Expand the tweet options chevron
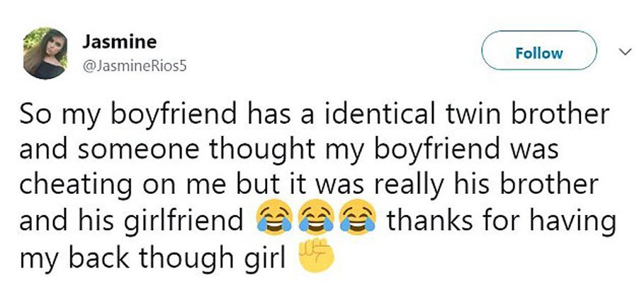644x283 pixels. pos(624,52)
